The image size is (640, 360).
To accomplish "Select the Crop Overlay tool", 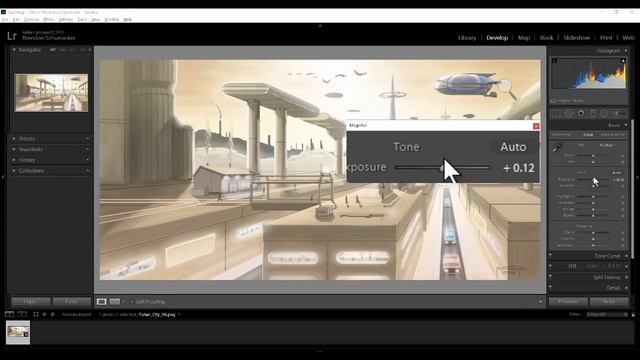I will pos(556,113).
